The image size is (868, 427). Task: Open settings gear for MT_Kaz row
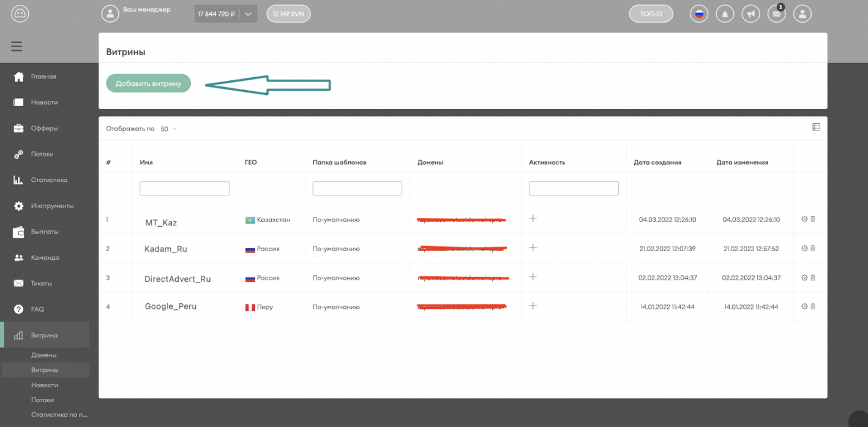[804, 219]
